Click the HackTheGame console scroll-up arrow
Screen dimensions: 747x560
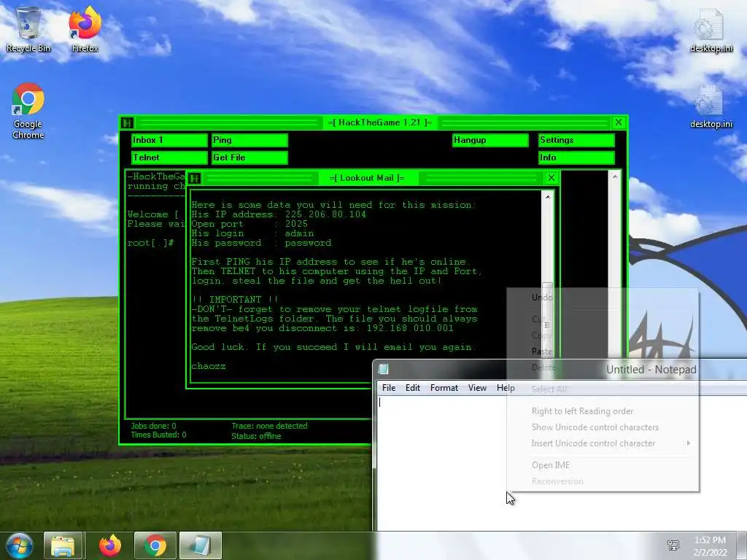(615, 176)
